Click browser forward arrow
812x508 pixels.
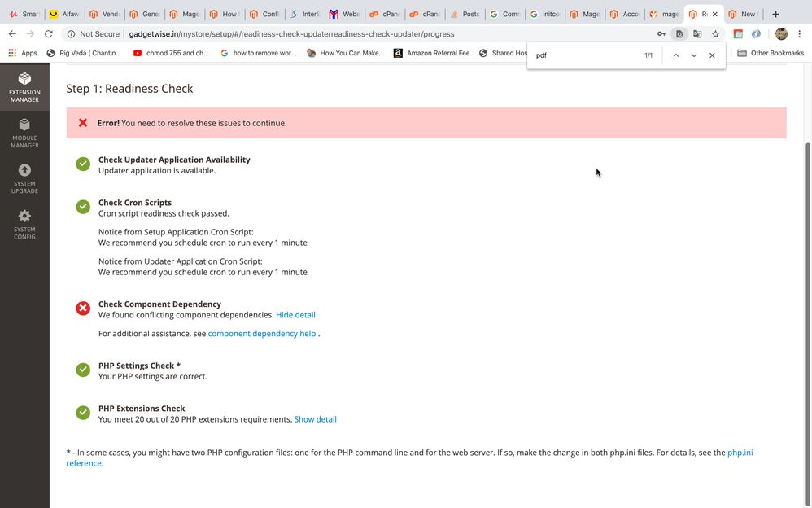(31, 33)
